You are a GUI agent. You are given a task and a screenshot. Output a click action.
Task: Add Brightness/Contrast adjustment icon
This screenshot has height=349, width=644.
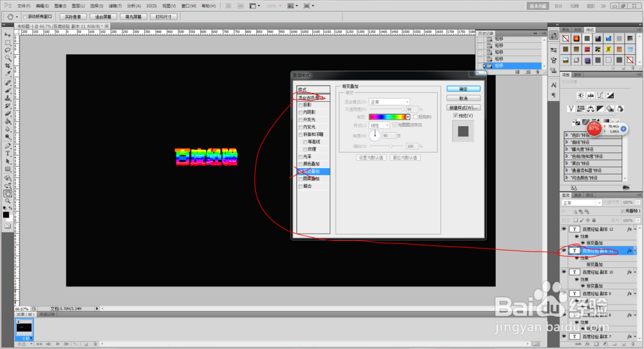pos(581,95)
